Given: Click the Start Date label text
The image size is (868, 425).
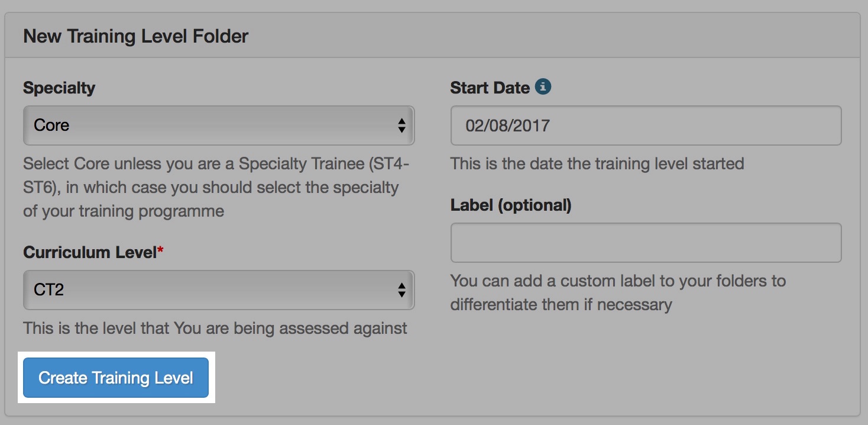Looking at the screenshot, I should [490, 88].
